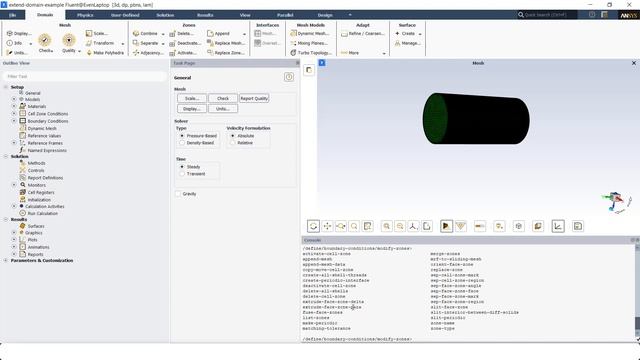Screen dimensions: 640x360
Task: Click the Report Quality button
Action: [x=254, y=98]
